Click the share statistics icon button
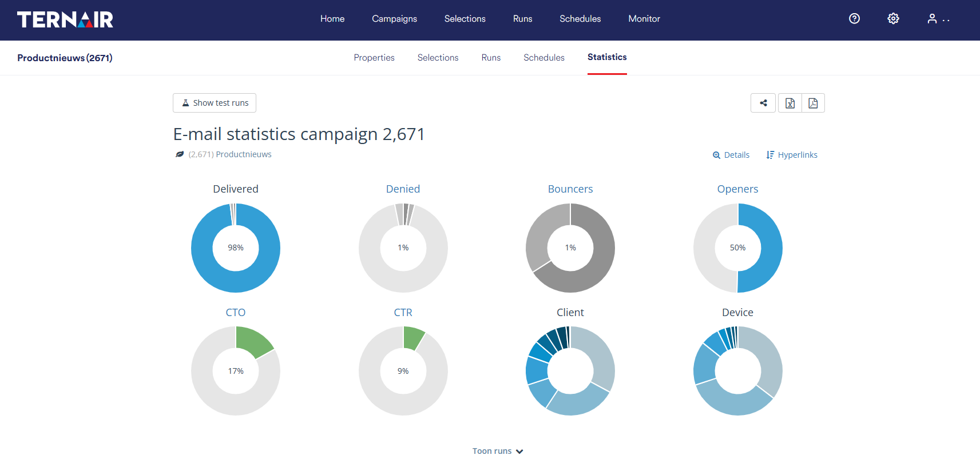This screenshot has width=980, height=475. coord(763,103)
